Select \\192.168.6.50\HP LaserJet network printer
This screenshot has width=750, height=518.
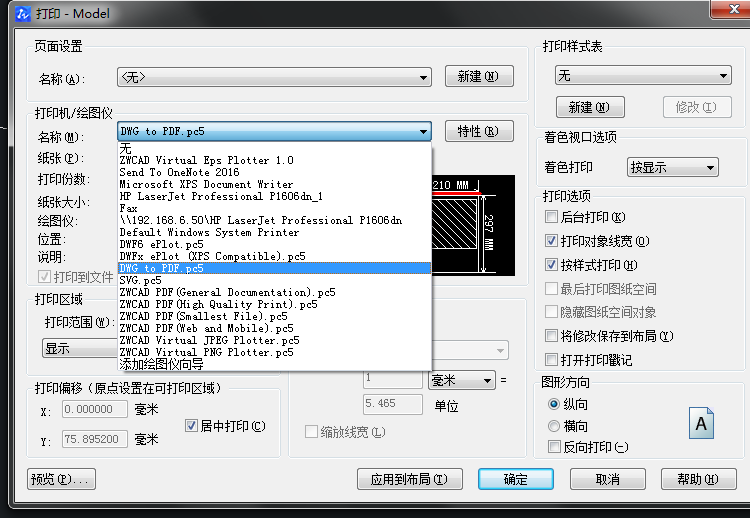[275, 220]
